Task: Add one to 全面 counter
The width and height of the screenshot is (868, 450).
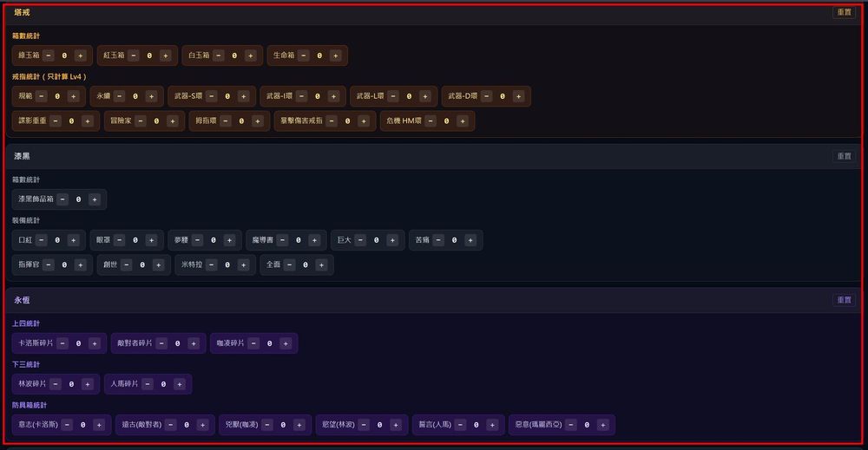Action: [321, 265]
